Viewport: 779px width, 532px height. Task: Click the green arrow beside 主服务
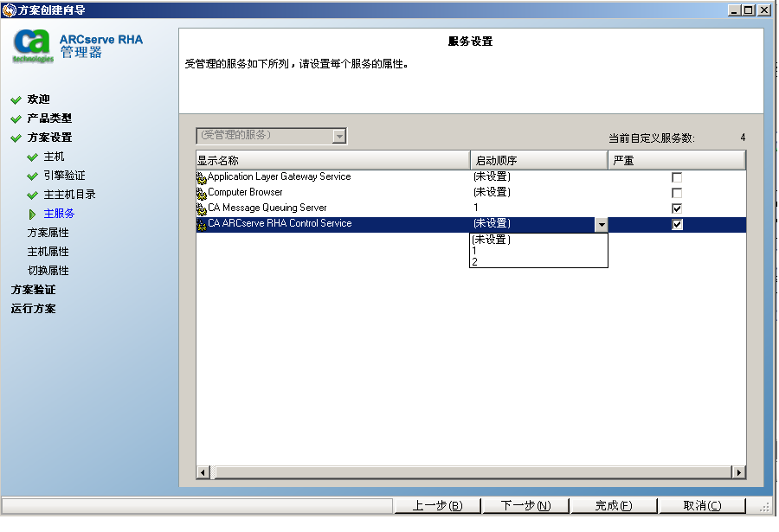[x=33, y=214]
